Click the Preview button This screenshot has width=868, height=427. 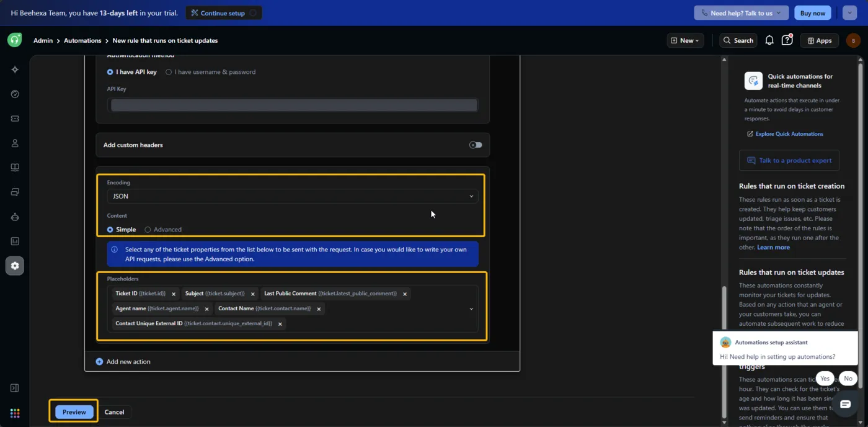[74, 412]
